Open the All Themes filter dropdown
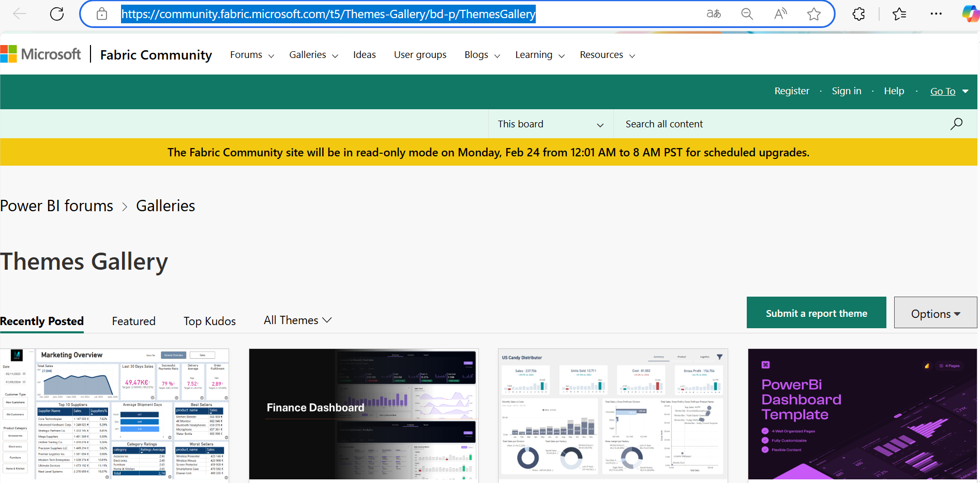Viewport: 980px width, 483px height. pos(297,320)
